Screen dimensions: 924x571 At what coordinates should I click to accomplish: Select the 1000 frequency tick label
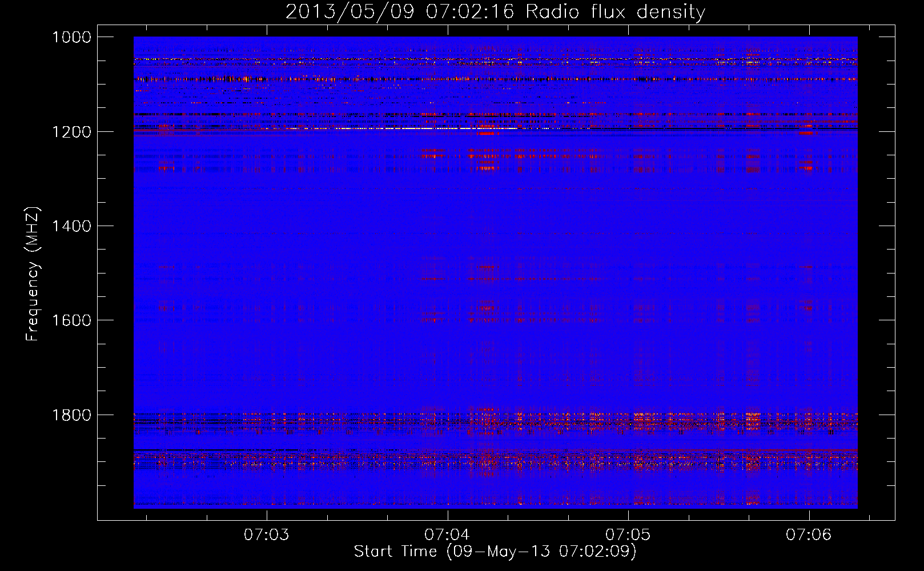point(71,37)
